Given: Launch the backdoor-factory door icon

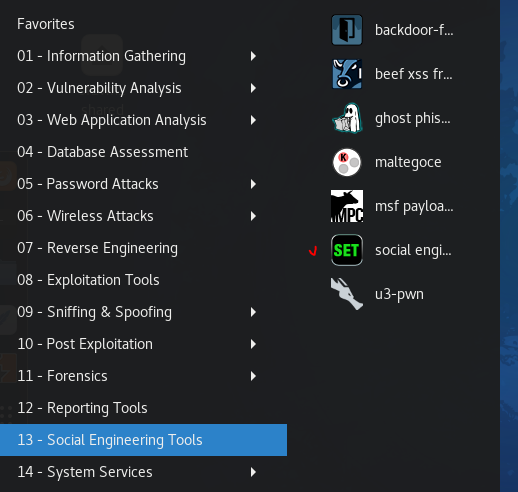Looking at the screenshot, I should point(347,30).
